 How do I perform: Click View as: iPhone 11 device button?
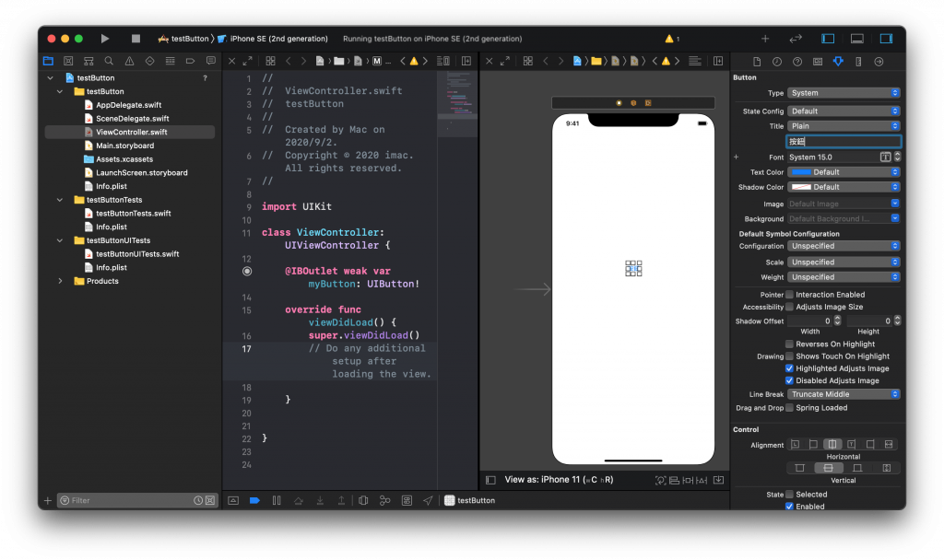(559, 480)
